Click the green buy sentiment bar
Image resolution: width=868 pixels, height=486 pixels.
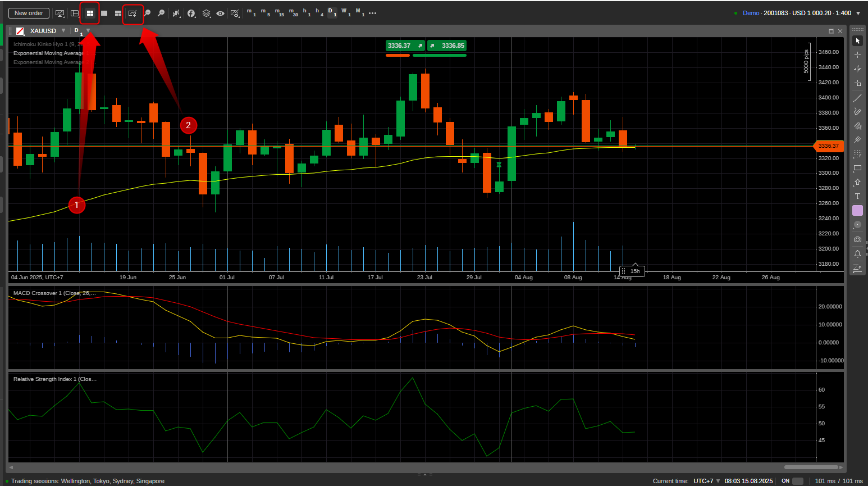tap(439, 55)
